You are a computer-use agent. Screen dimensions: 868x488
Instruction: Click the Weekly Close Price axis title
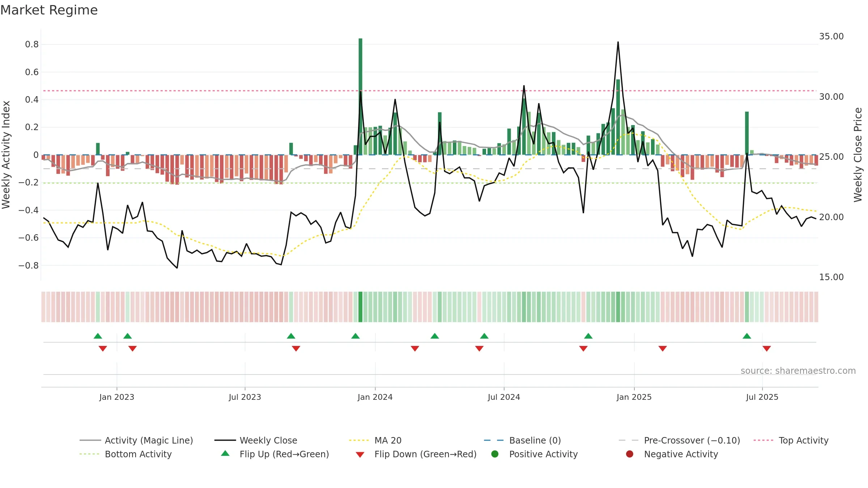[858, 155]
